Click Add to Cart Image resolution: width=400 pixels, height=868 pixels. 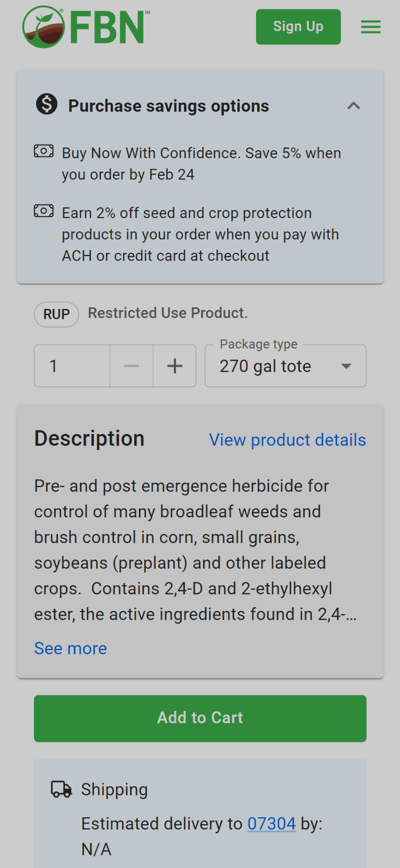tap(200, 718)
